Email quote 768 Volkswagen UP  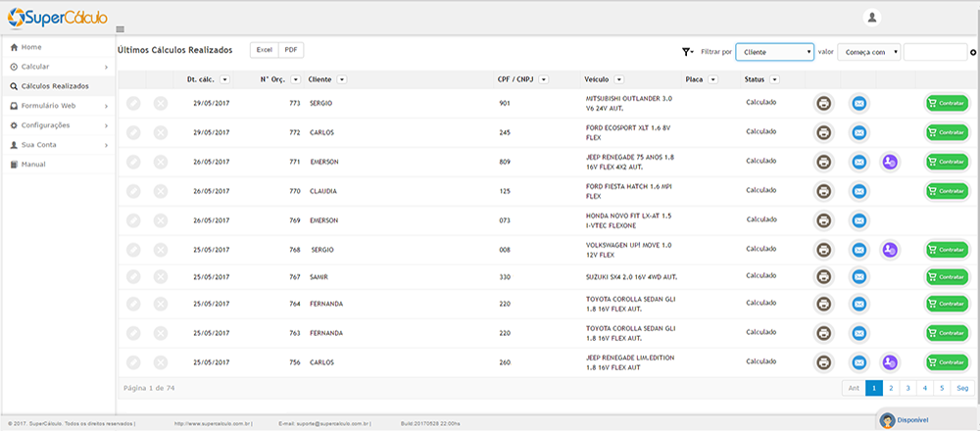click(858, 250)
